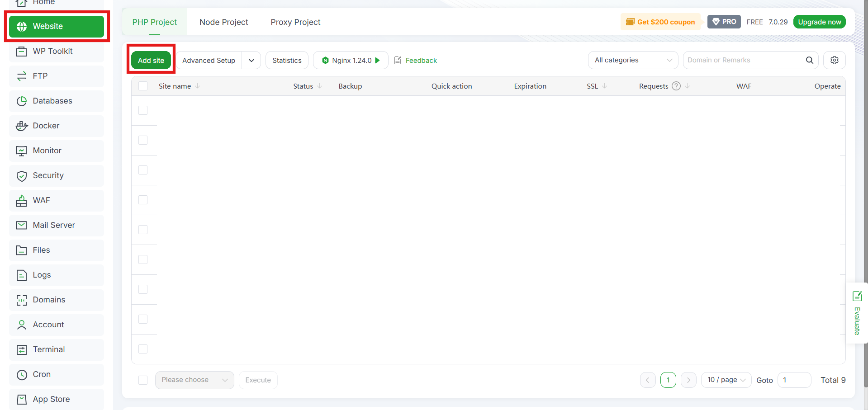Click the Requests help question icon
The image size is (868, 410).
(x=676, y=86)
